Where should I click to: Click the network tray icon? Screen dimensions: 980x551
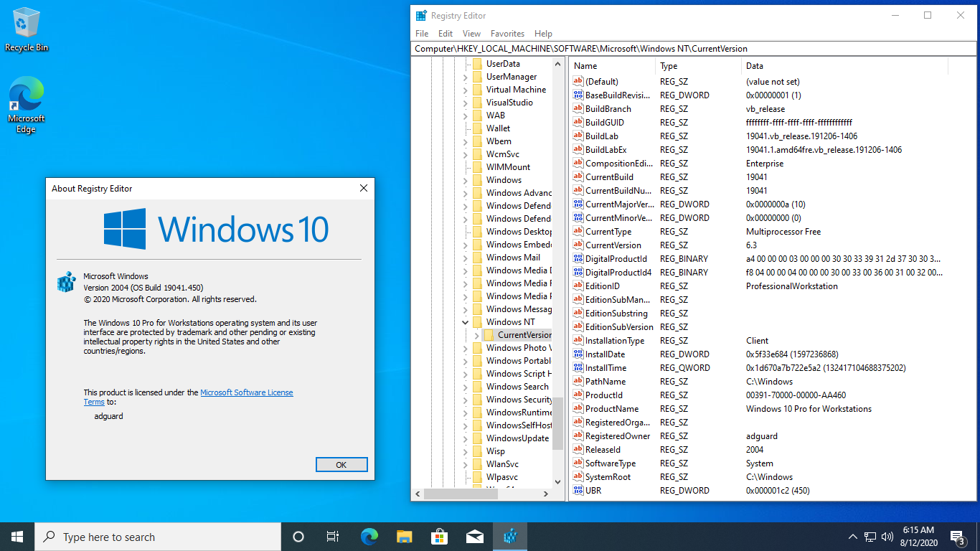point(870,537)
